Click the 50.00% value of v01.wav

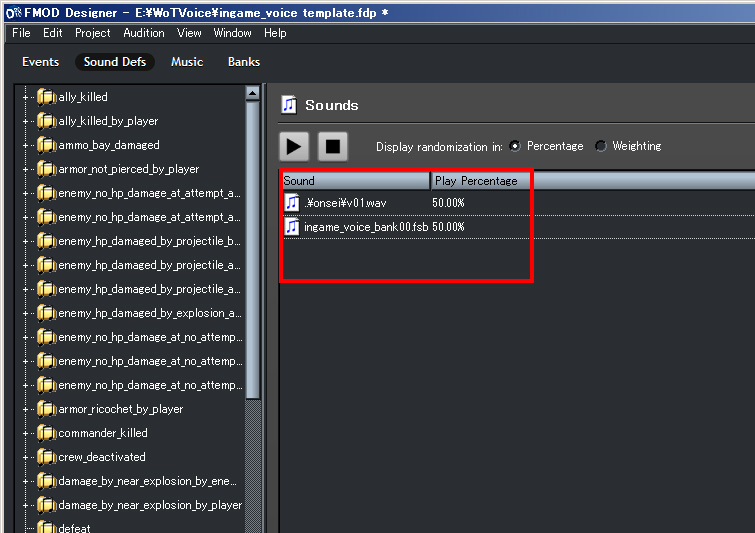point(448,203)
